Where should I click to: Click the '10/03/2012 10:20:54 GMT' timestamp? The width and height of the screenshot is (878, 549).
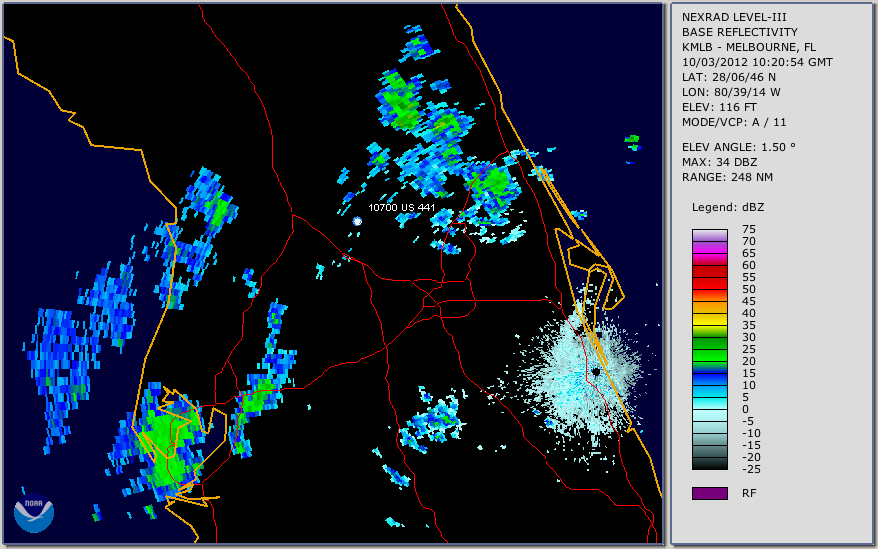(x=757, y=62)
